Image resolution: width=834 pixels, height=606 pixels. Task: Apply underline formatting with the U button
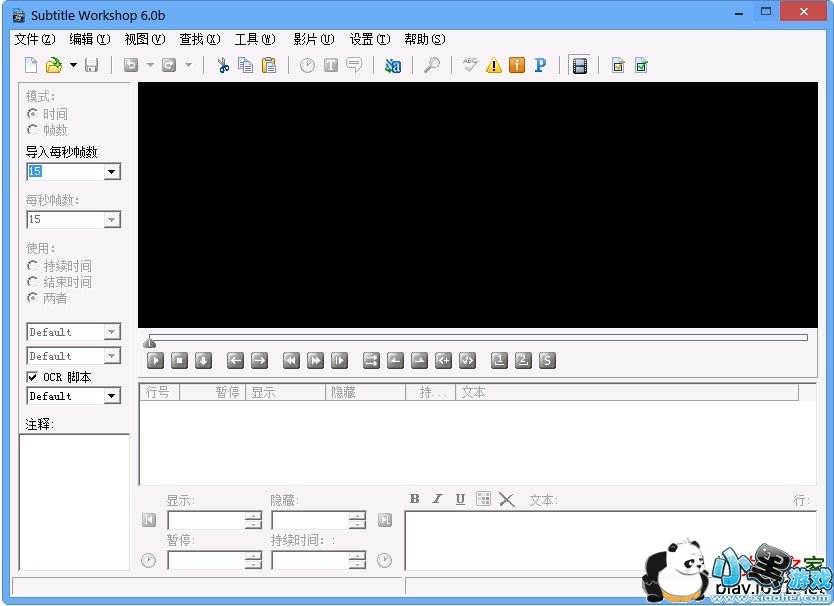click(x=460, y=499)
